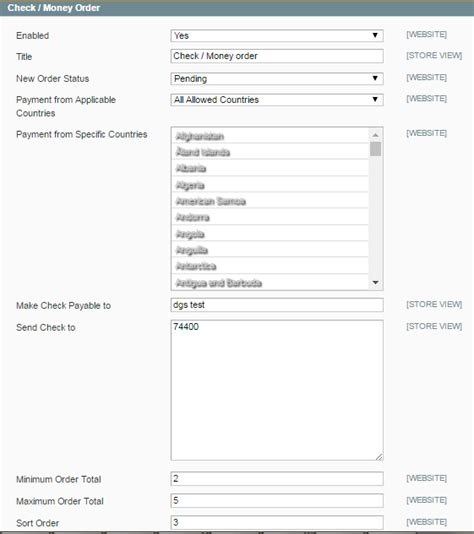Click the [STORE VIEW] scope next to Title
This screenshot has width=474, height=534.
pos(434,56)
